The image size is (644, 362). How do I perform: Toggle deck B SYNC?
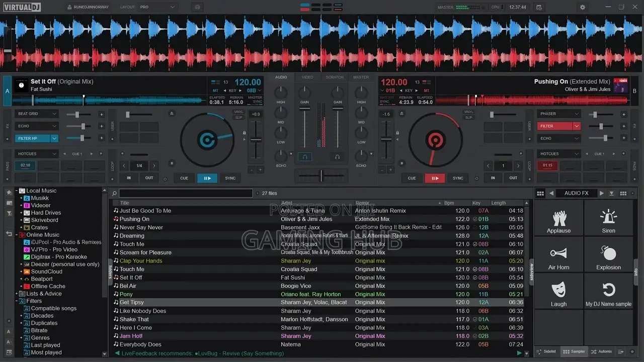[x=458, y=178]
